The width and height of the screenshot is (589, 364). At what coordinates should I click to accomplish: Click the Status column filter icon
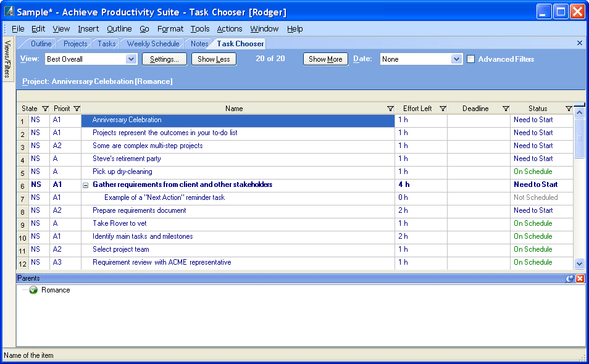[x=569, y=109]
